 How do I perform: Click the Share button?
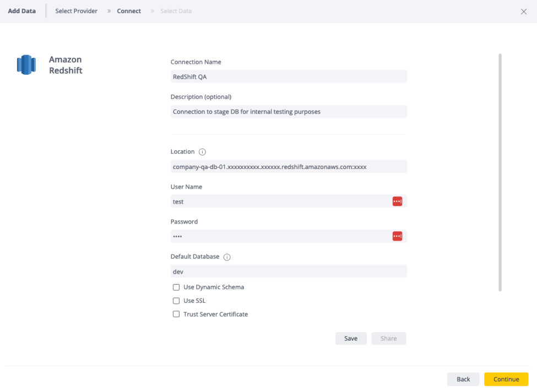click(x=389, y=338)
